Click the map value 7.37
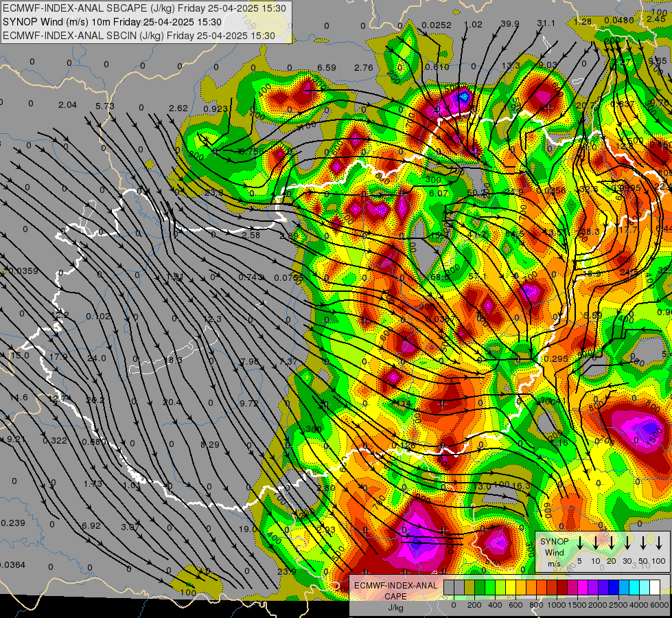 click(288, 362)
